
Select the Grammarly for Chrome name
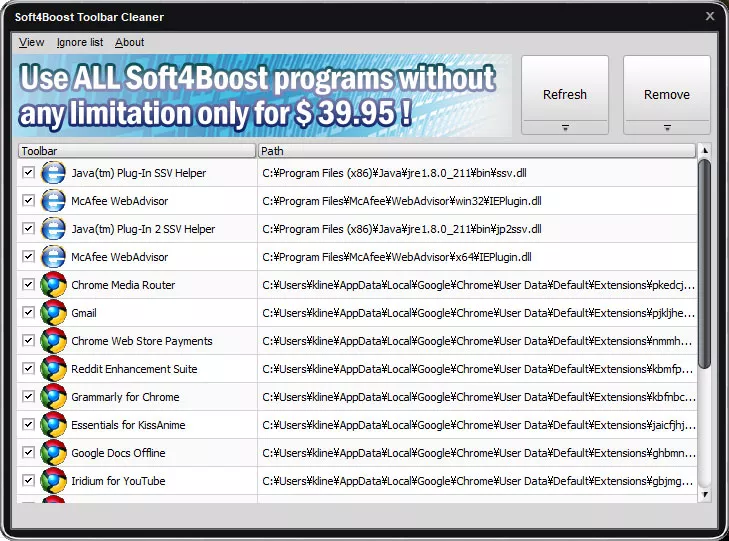(125, 397)
